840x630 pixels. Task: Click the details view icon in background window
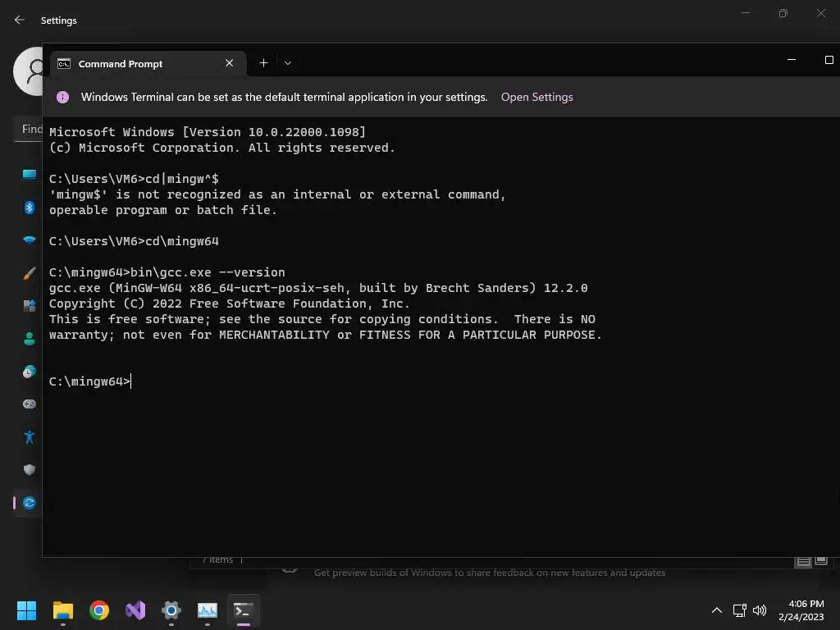pyautogui.click(x=803, y=561)
